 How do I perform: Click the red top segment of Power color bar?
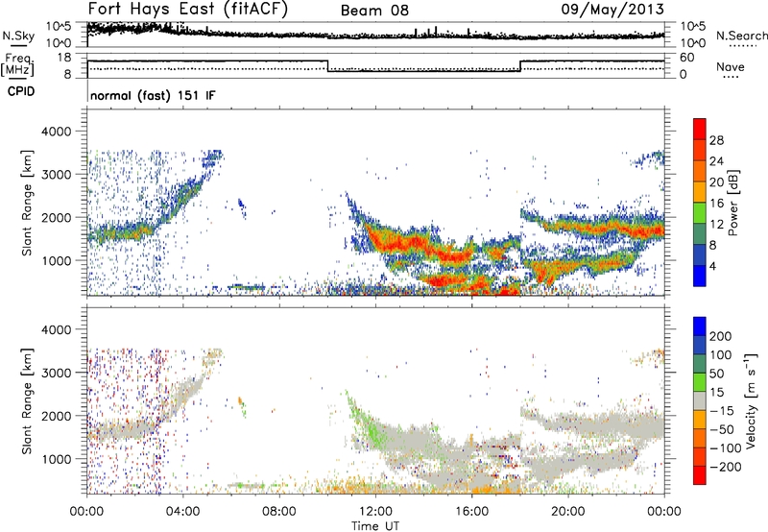point(700,129)
